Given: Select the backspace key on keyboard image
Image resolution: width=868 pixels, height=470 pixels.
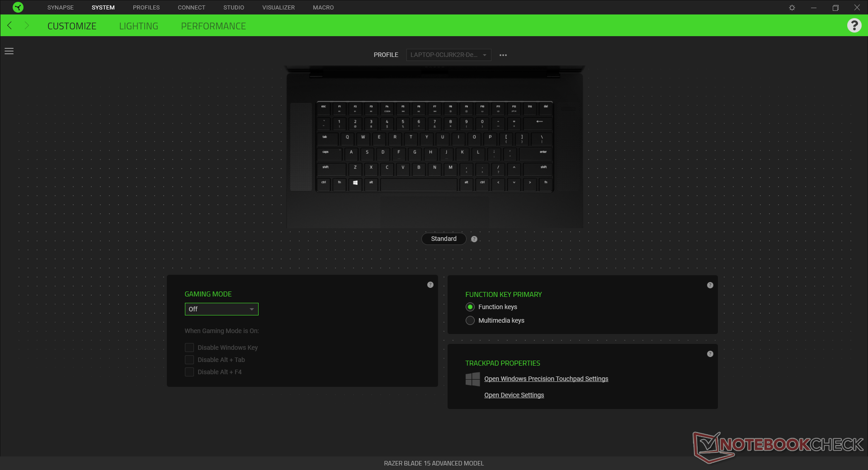Looking at the screenshot, I should click(x=538, y=123).
